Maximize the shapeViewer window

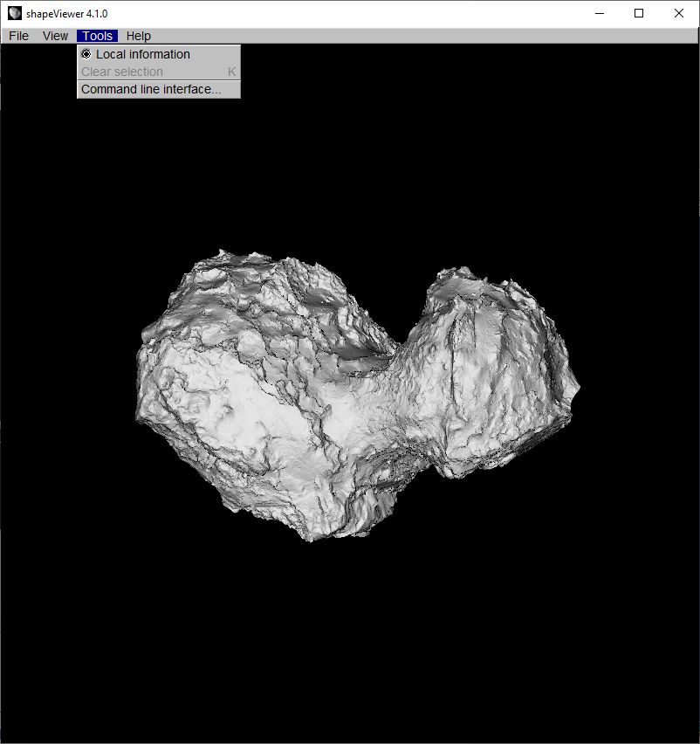click(639, 13)
